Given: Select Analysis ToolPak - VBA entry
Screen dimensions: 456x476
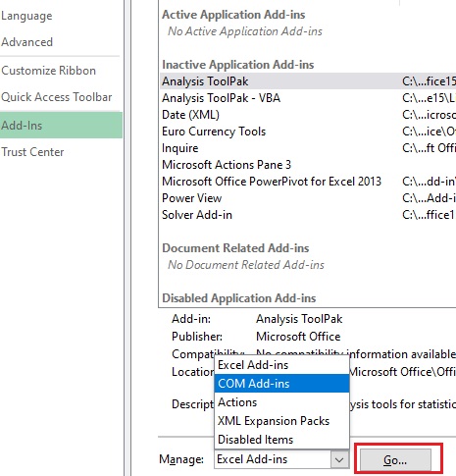Looking at the screenshot, I should [308, 98].
